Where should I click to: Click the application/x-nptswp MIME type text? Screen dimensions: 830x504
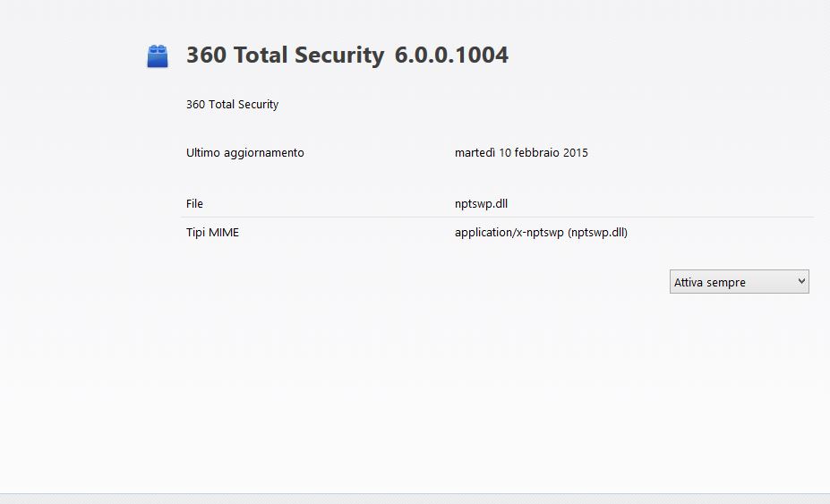click(509, 233)
